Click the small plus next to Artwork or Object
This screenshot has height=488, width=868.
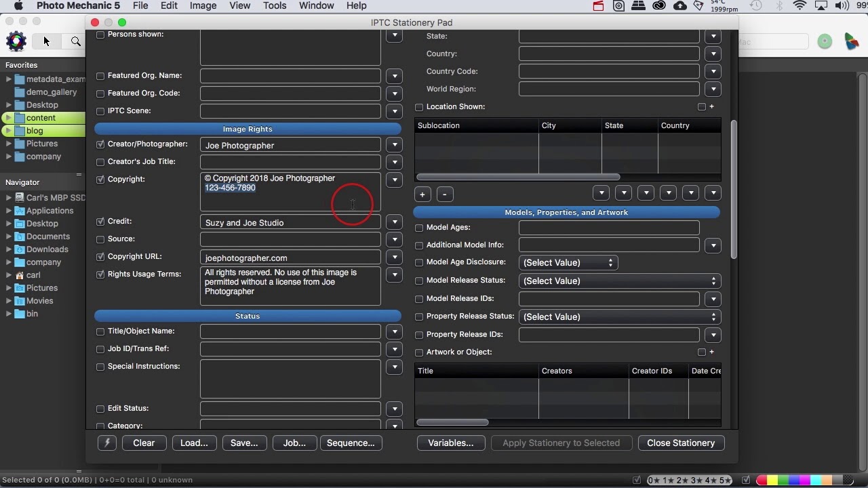tap(711, 352)
